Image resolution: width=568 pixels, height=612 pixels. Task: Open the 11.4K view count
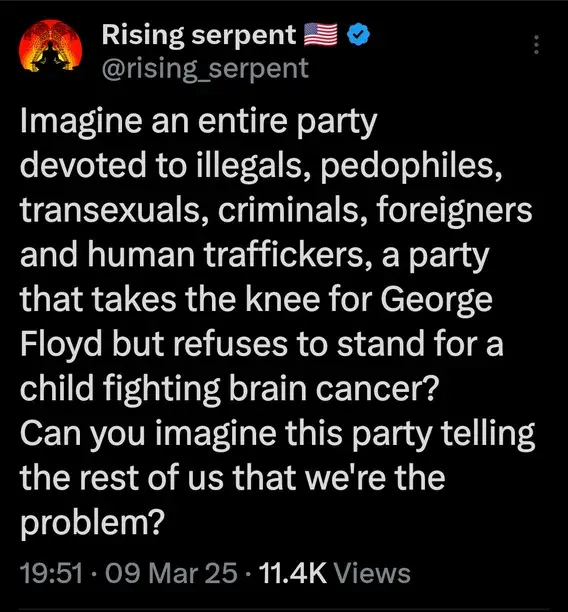[x=292, y=573]
